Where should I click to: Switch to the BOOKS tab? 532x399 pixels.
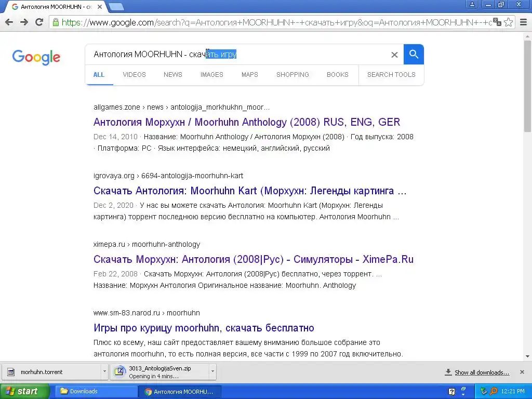coord(338,75)
